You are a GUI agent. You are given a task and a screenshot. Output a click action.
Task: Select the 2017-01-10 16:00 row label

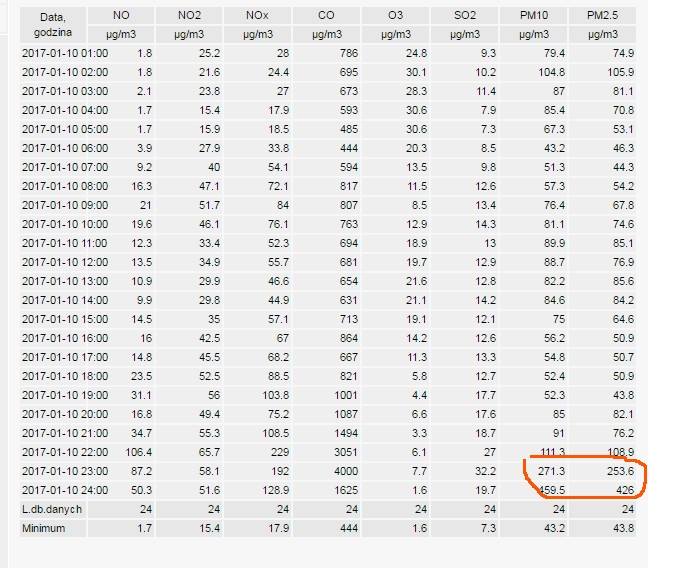coord(65,338)
